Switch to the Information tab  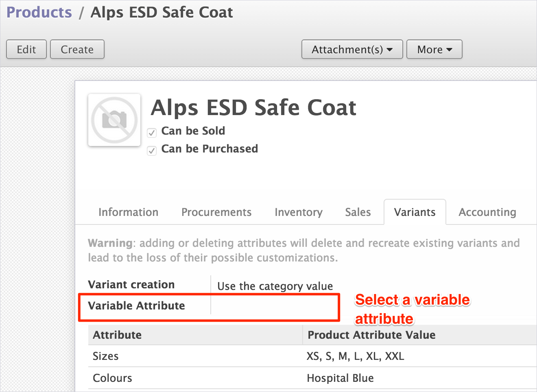click(x=128, y=212)
